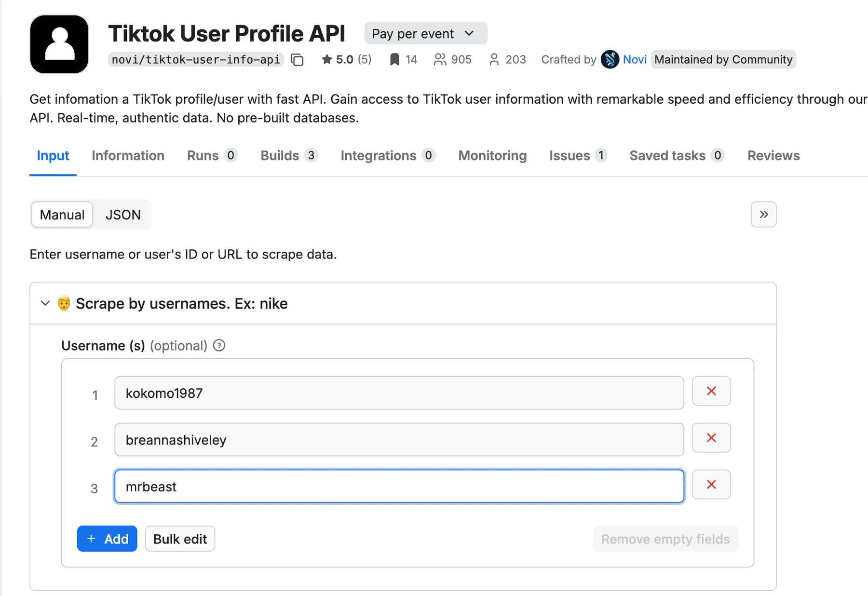The image size is (868, 596).
Task: Open the Pay per event dropdown
Action: tap(425, 34)
